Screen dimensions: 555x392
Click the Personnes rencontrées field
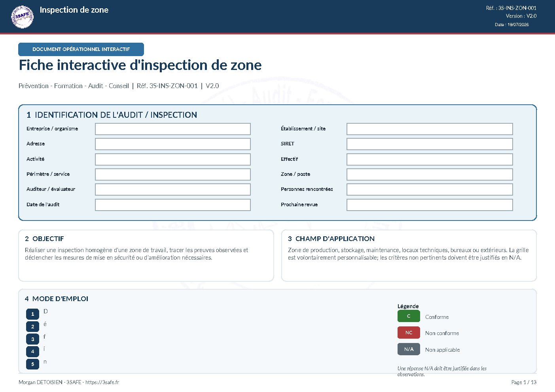(x=430, y=189)
